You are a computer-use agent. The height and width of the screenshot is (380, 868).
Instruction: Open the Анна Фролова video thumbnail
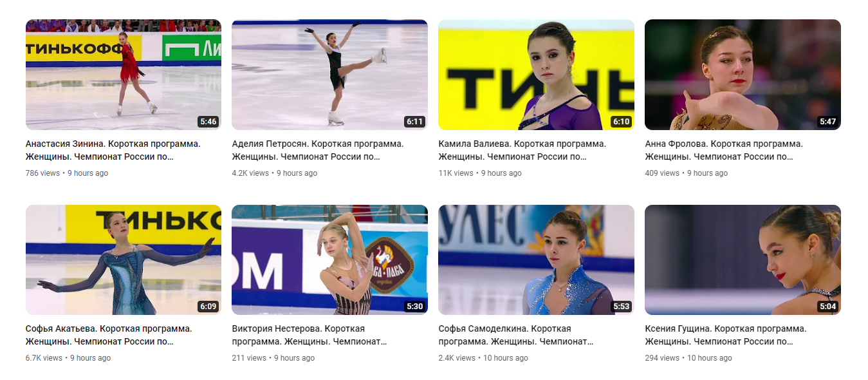pyautogui.click(x=743, y=75)
